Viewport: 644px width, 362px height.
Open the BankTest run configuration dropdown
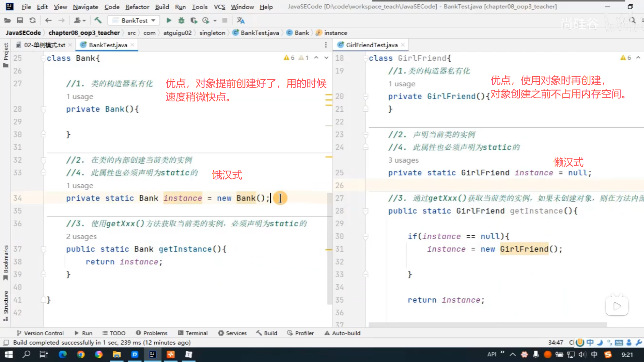[135, 20]
